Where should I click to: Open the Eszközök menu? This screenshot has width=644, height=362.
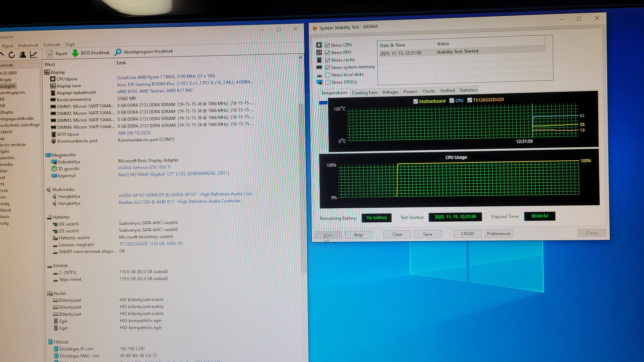(x=52, y=45)
